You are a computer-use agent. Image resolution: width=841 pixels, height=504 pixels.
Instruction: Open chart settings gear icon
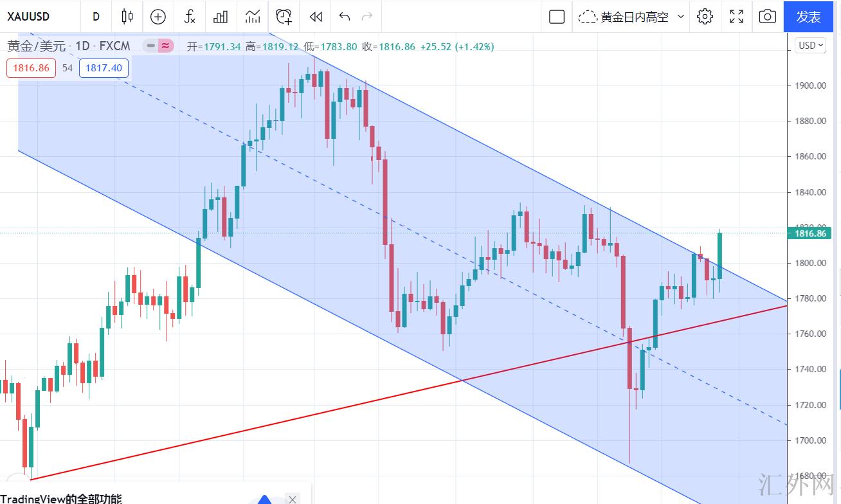pyautogui.click(x=705, y=17)
